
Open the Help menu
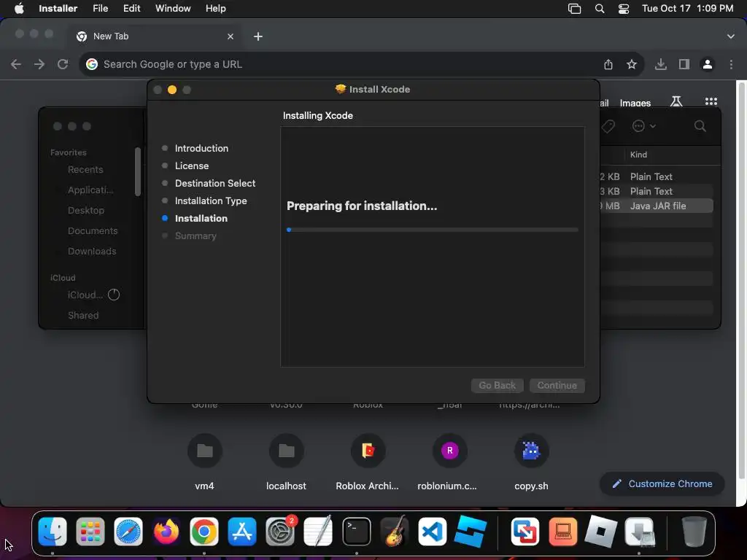coord(216,9)
